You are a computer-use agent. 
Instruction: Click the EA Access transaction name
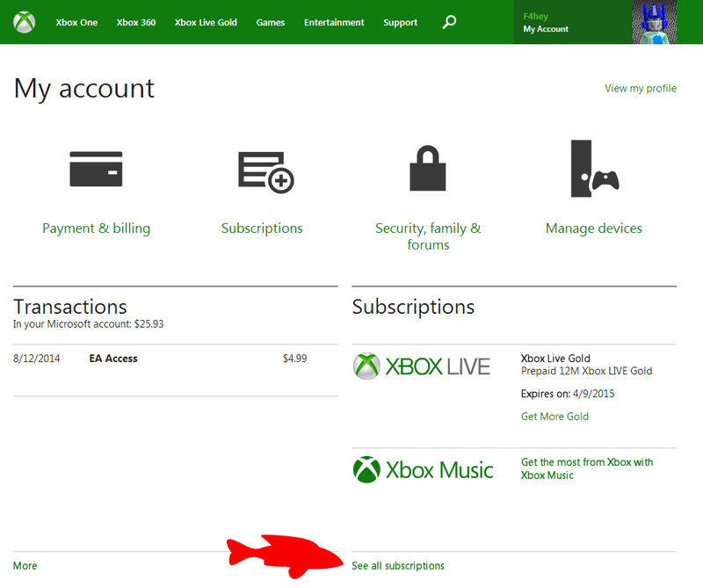(x=113, y=359)
